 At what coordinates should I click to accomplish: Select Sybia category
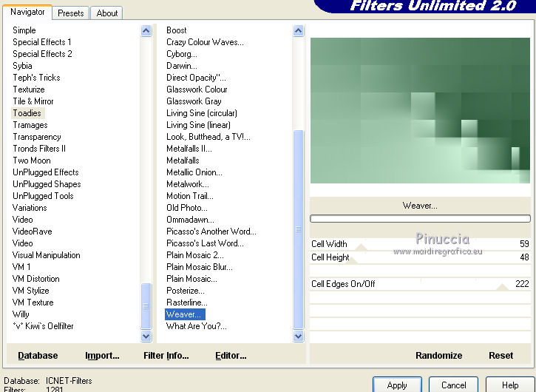22,66
